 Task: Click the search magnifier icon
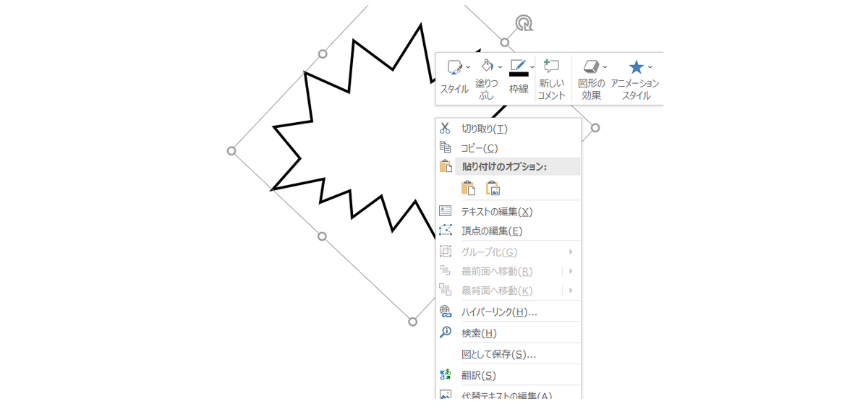click(x=446, y=332)
